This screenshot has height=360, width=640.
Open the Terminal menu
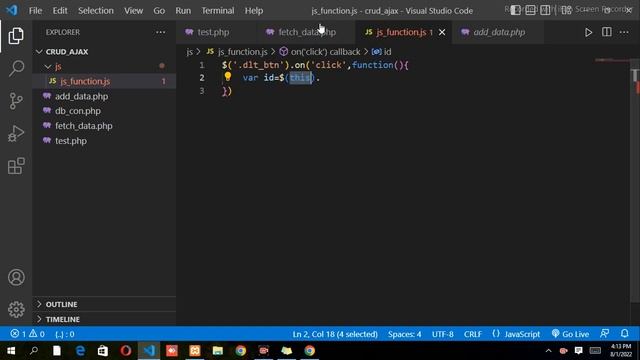point(218,11)
